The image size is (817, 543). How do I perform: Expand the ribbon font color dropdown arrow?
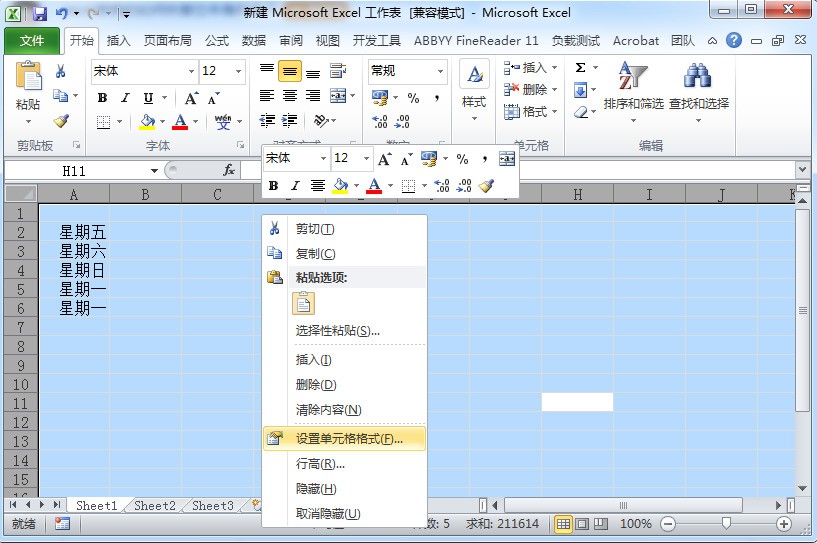click(195, 121)
